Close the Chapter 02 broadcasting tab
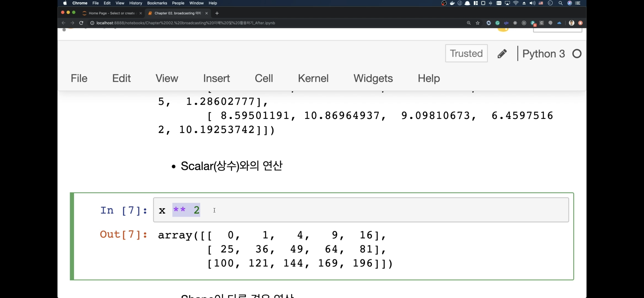 (207, 13)
